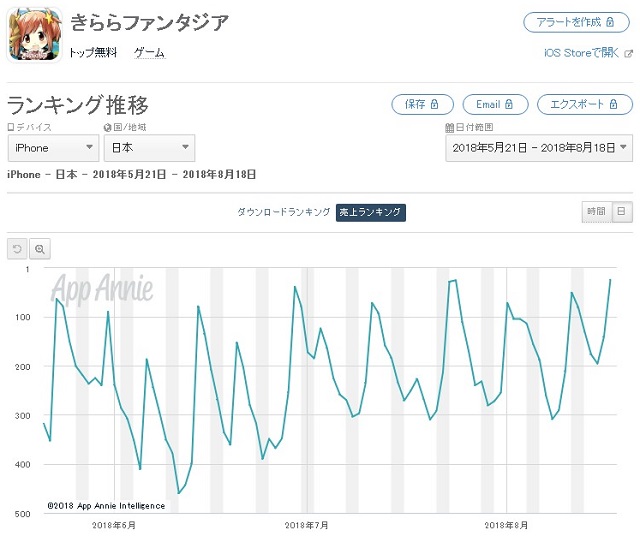Click the magnifier zoom icon
This screenshot has height=536, width=640.
point(40,248)
